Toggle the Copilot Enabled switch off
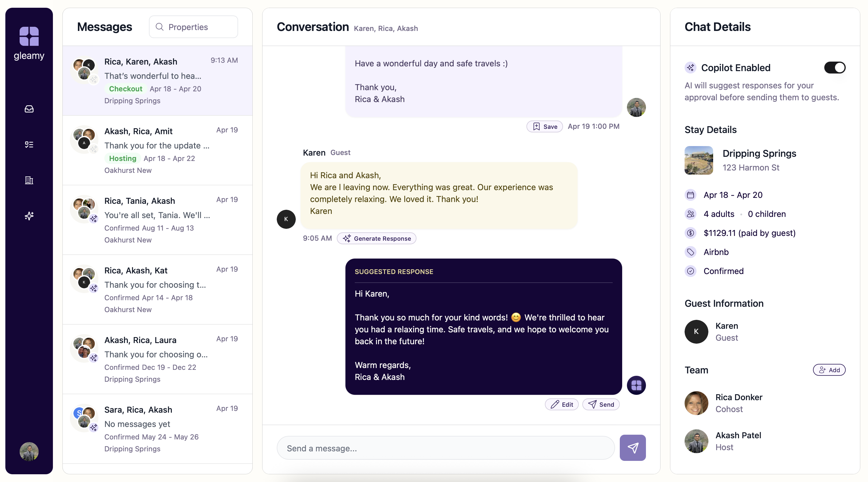 [835, 68]
